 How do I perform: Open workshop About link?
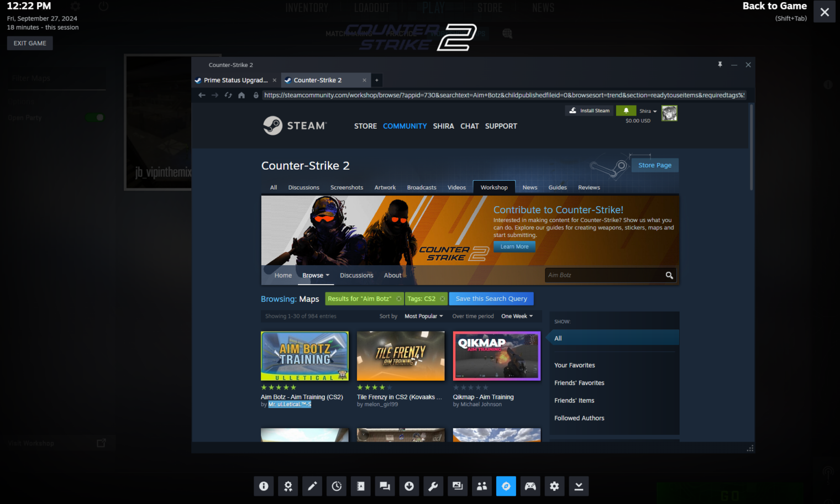click(x=393, y=275)
